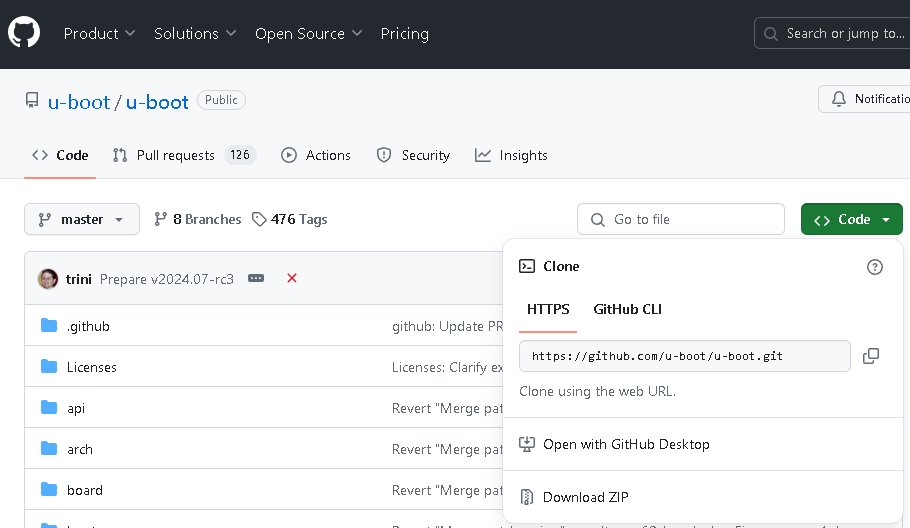Screen dimensions: 910x528
Task: Open the .github commit message link
Action: click(447, 327)
